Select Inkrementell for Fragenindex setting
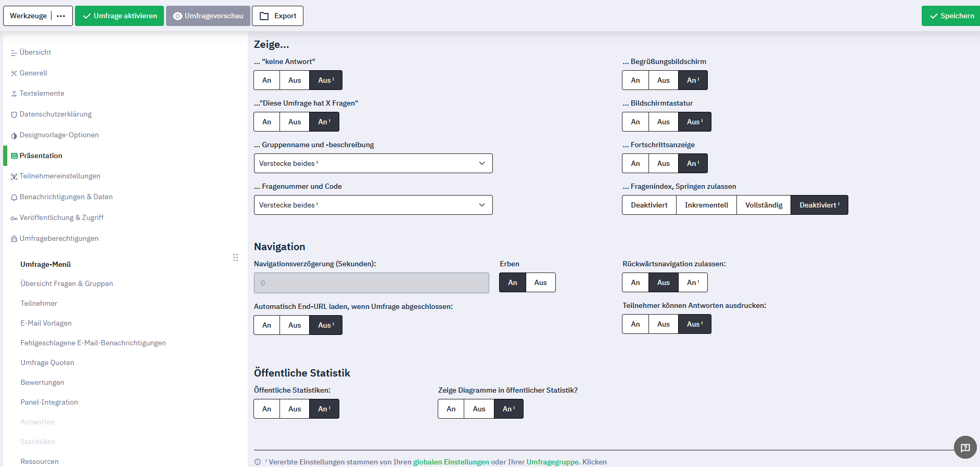 [x=706, y=205]
